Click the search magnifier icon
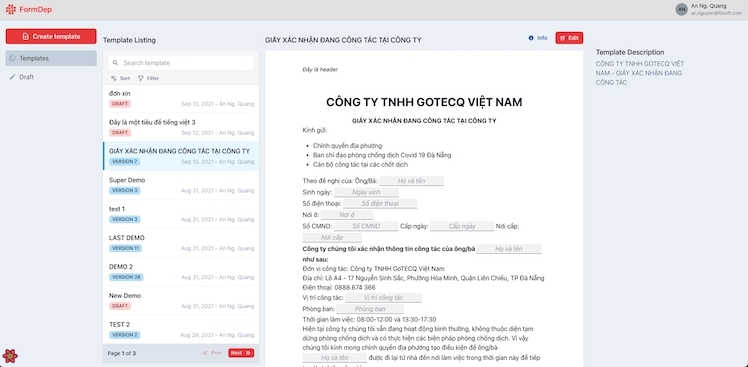Viewport: 748px width, 367px height. [x=115, y=63]
